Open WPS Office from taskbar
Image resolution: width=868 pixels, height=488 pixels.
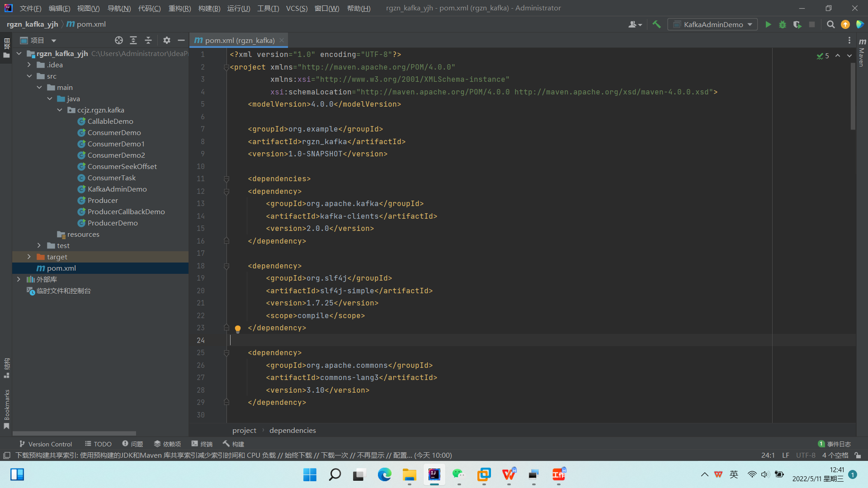[x=509, y=474]
